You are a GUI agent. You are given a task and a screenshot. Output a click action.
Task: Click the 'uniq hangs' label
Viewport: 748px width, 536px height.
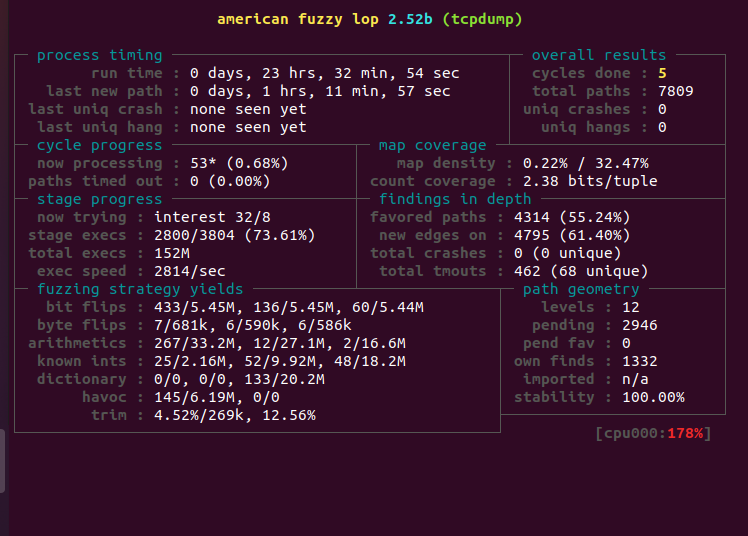point(585,127)
